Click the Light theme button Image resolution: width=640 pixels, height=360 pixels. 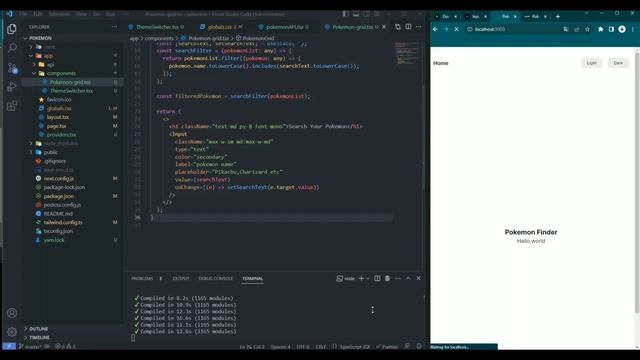tap(591, 63)
